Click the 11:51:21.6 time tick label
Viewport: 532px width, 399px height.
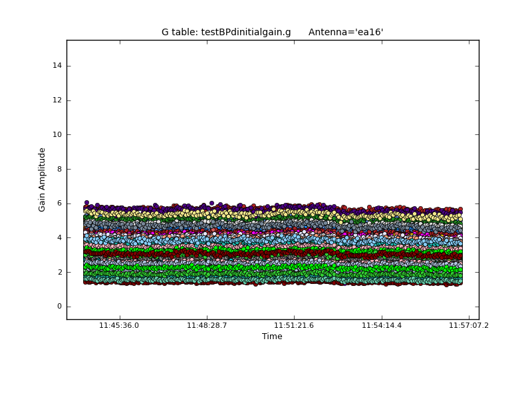coord(294,326)
